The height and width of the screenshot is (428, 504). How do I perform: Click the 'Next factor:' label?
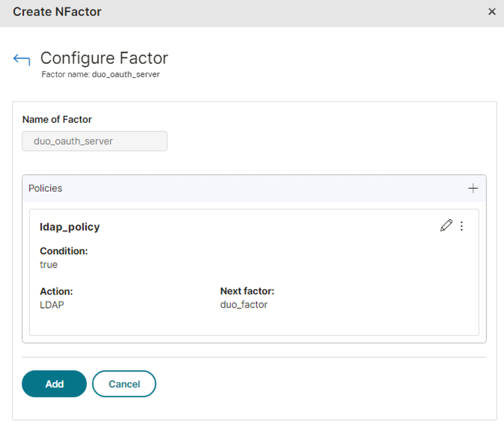tap(247, 291)
